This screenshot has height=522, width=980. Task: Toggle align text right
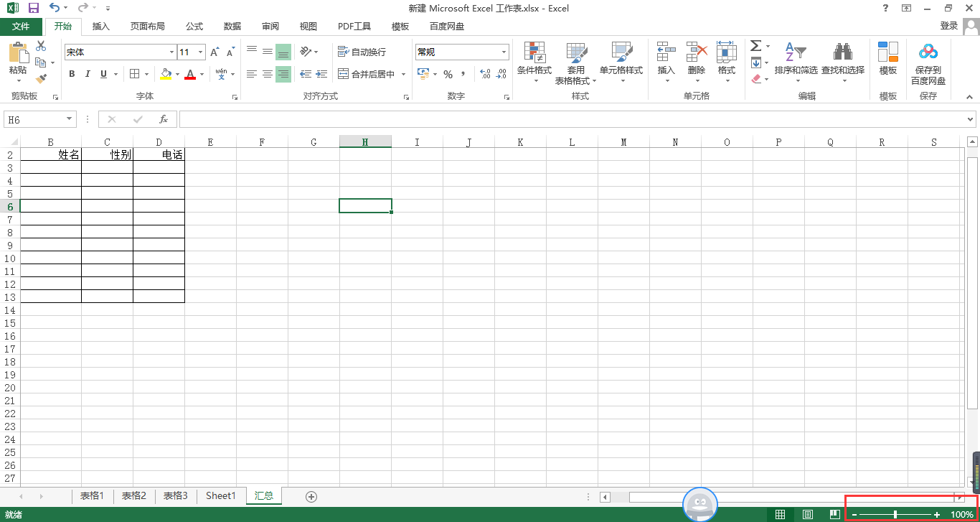(283, 74)
